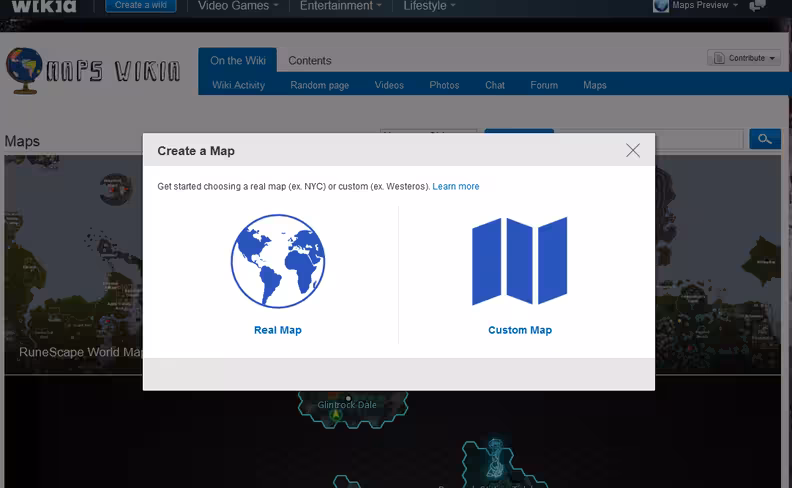Open Wiki Activity page
The image size is (792, 488).
coord(238,85)
